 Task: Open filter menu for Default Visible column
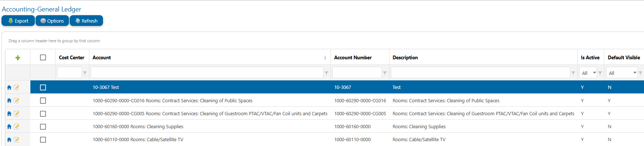(x=641, y=73)
